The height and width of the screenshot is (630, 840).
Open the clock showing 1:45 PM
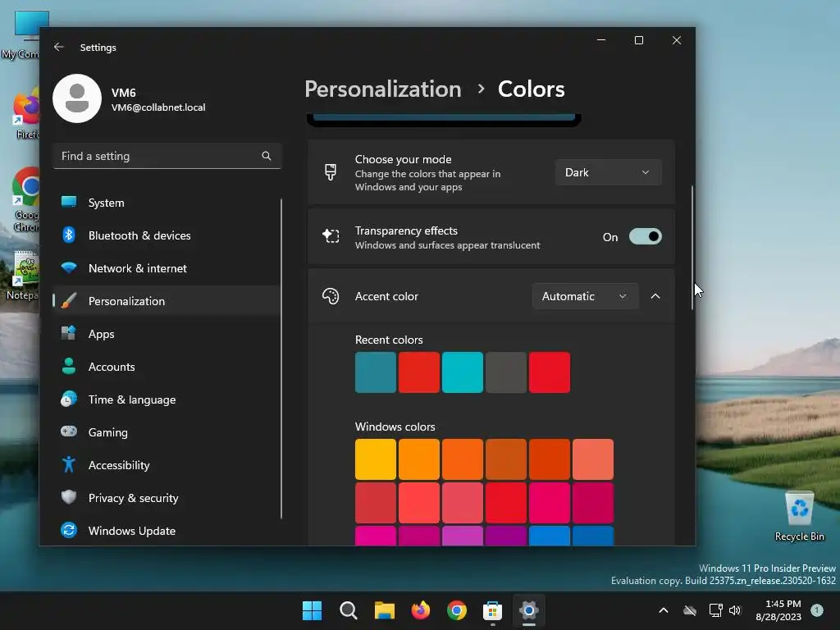[779, 610]
